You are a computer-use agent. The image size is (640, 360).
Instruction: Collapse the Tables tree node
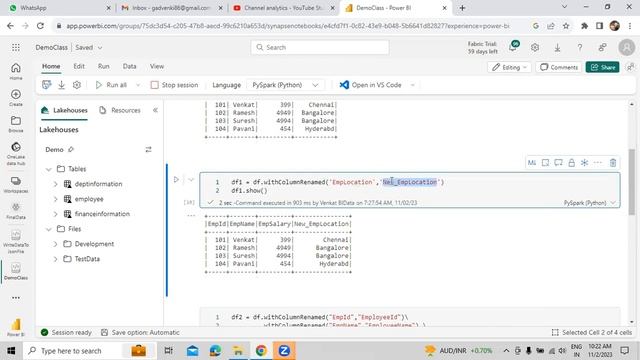pyautogui.click(x=49, y=169)
